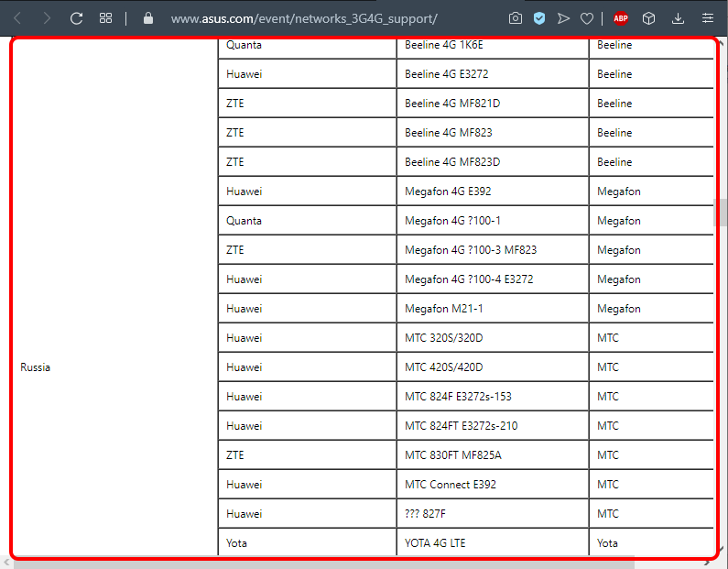This screenshot has width=728, height=569.
Task: Select 'Megafon M21-1' cell
Action: [493, 309]
